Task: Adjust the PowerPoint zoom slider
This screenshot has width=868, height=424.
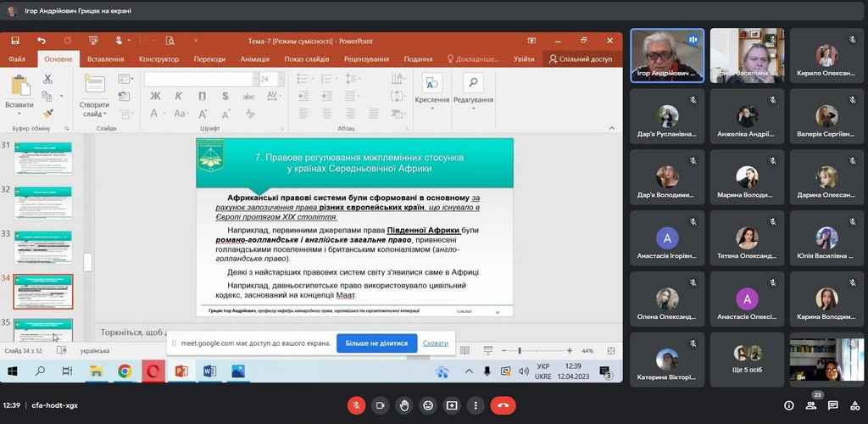Action: click(x=520, y=350)
